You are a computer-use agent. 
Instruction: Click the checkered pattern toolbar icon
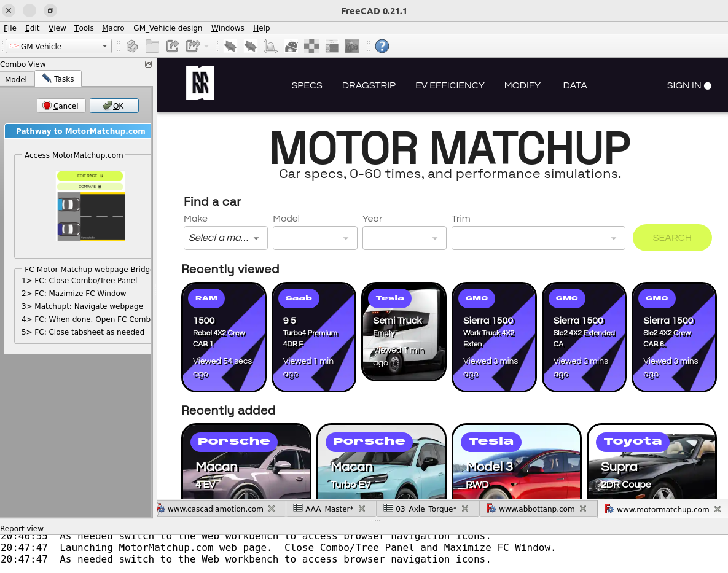click(311, 46)
